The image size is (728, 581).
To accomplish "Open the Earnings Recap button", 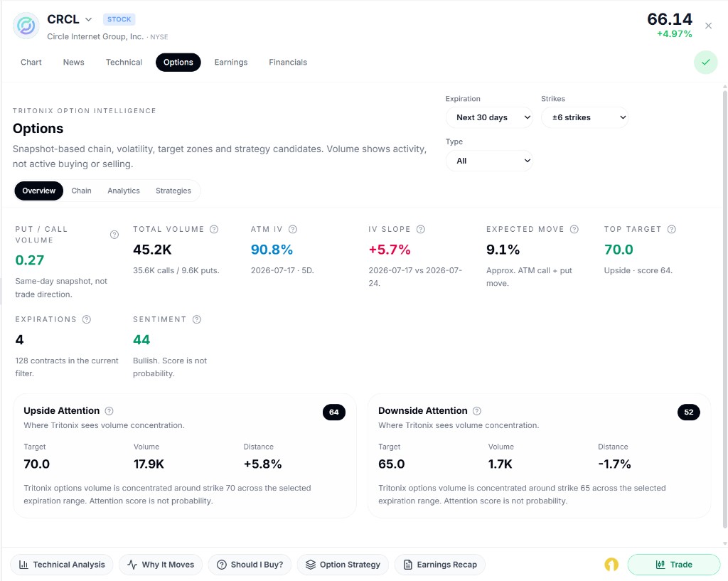I will pyautogui.click(x=439, y=565).
